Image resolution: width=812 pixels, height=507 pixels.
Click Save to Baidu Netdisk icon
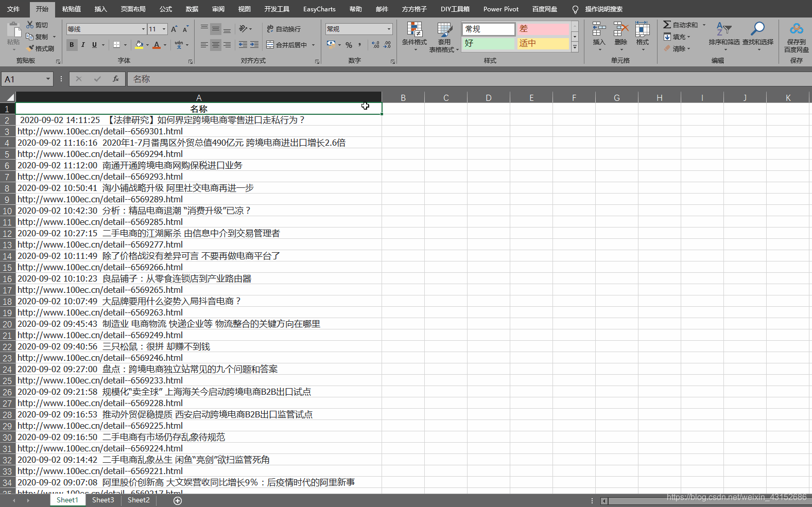point(797,29)
